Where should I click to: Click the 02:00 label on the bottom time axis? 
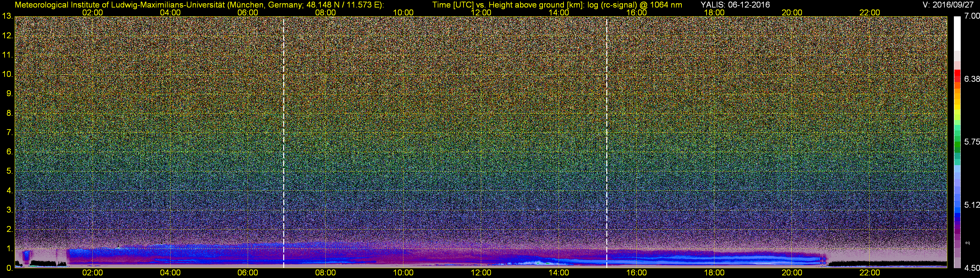tap(92, 273)
